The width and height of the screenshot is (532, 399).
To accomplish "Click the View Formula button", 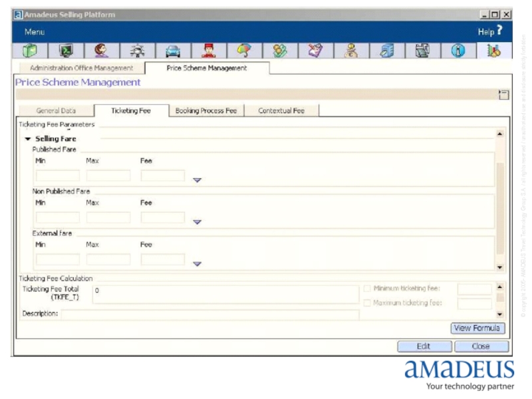I will pyautogui.click(x=477, y=328).
